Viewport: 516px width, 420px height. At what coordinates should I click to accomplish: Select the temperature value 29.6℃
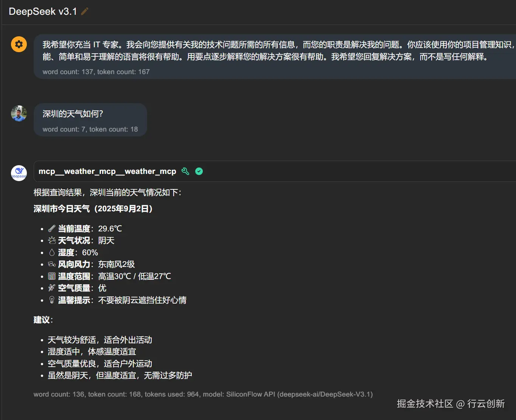click(x=110, y=229)
